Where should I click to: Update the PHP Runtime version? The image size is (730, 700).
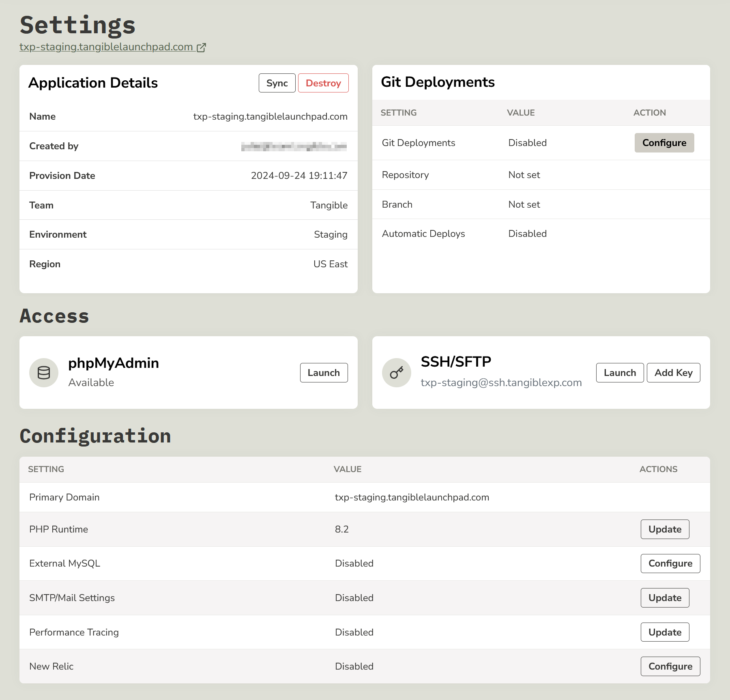664,529
